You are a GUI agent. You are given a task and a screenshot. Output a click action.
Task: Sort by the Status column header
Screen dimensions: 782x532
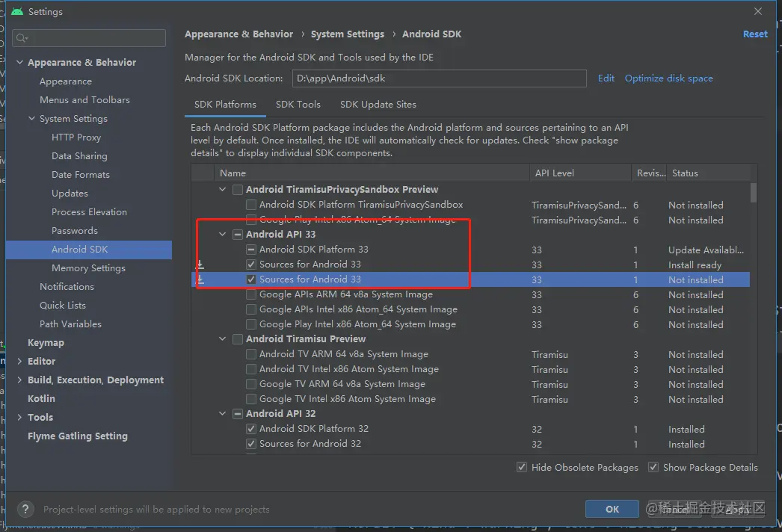(x=708, y=173)
